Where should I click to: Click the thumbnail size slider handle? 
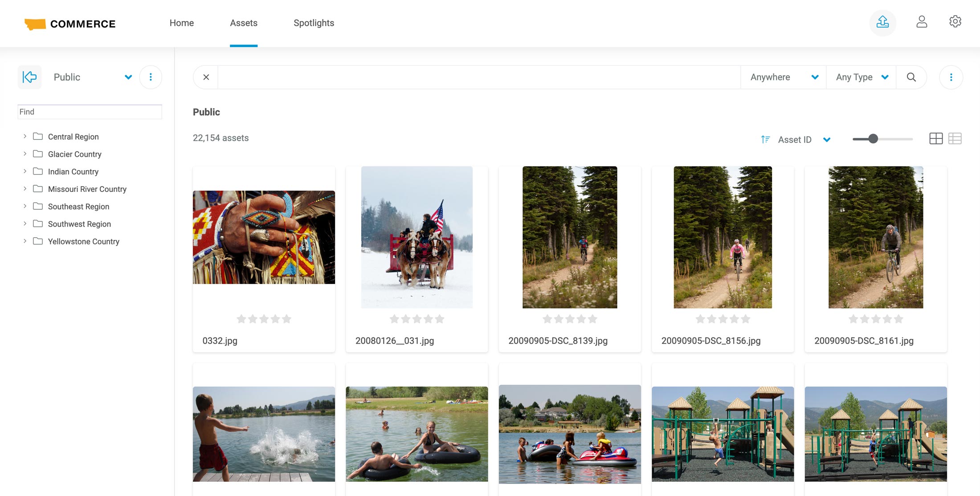(873, 139)
